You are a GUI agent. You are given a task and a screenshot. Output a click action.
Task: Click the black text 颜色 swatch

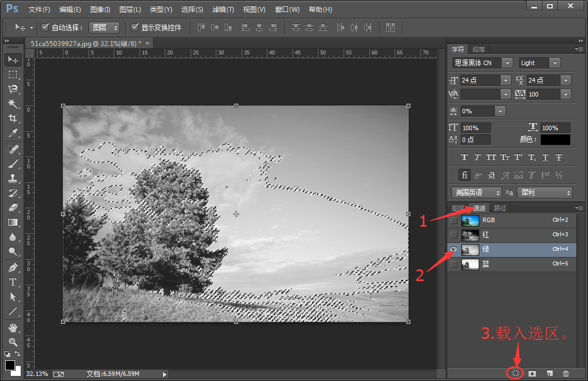coord(555,140)
